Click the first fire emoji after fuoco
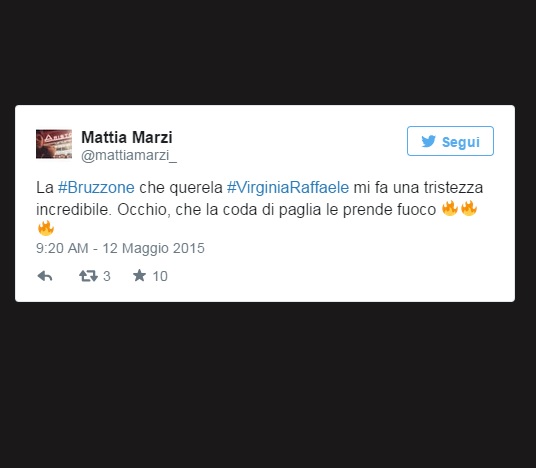The image size is (536, 468). point(450,208)
